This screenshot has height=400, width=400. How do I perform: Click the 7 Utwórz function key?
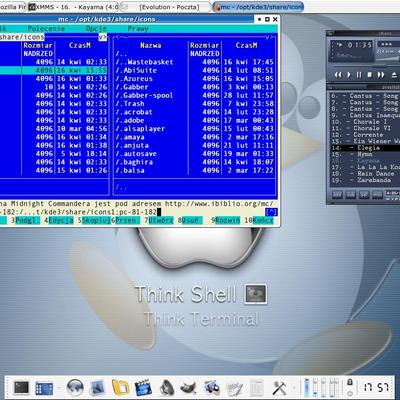pyautogui.click(x=159, y=220)
